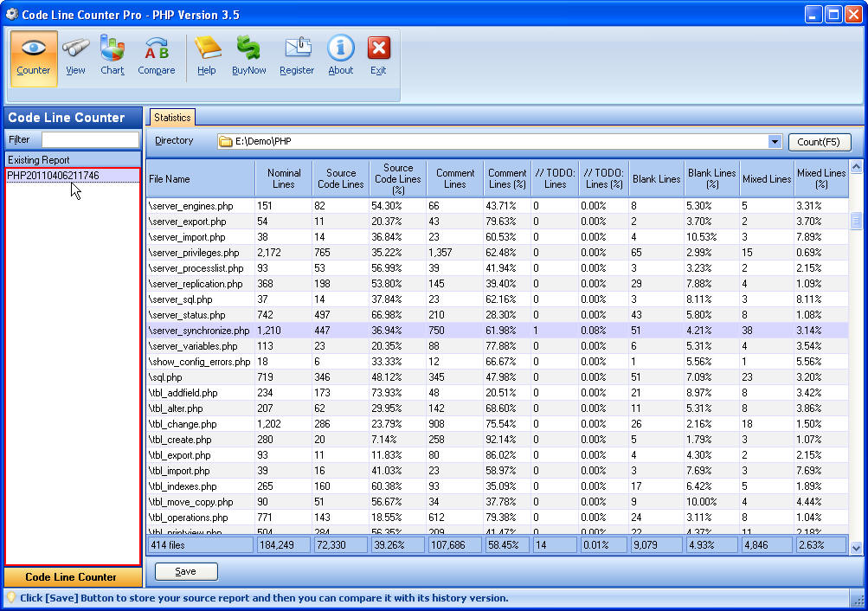Open the About info icon
868x611 pixels.
340,57
